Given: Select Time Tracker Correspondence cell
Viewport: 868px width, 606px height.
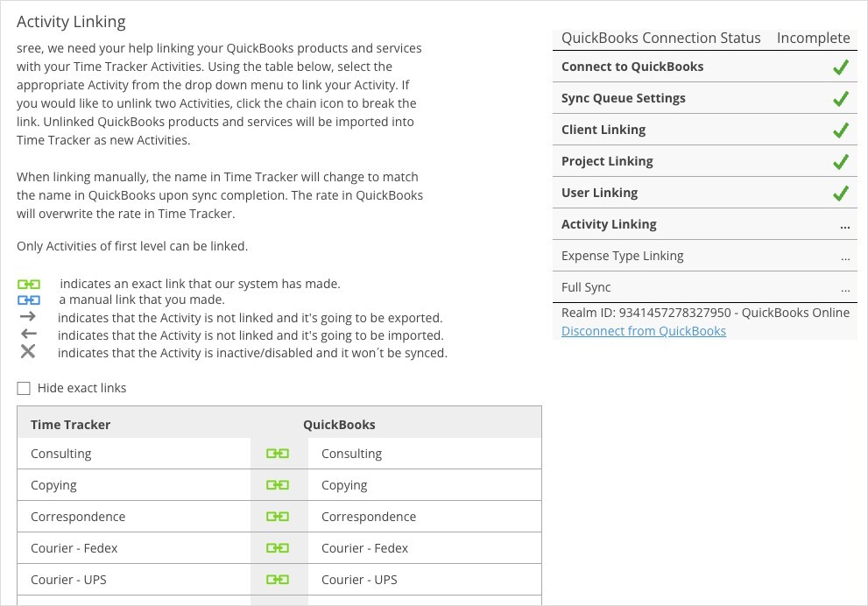Looking at the screenshot, I should point(134,517).
